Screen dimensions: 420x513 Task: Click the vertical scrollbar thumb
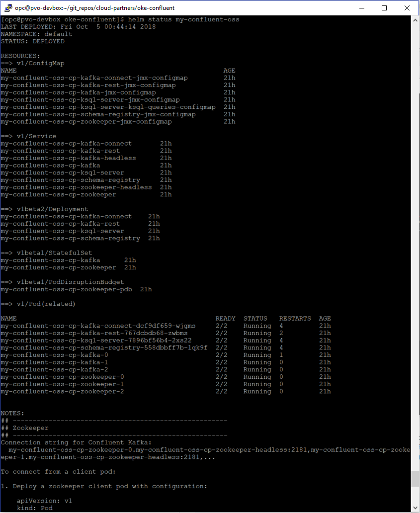pos(415,479)
